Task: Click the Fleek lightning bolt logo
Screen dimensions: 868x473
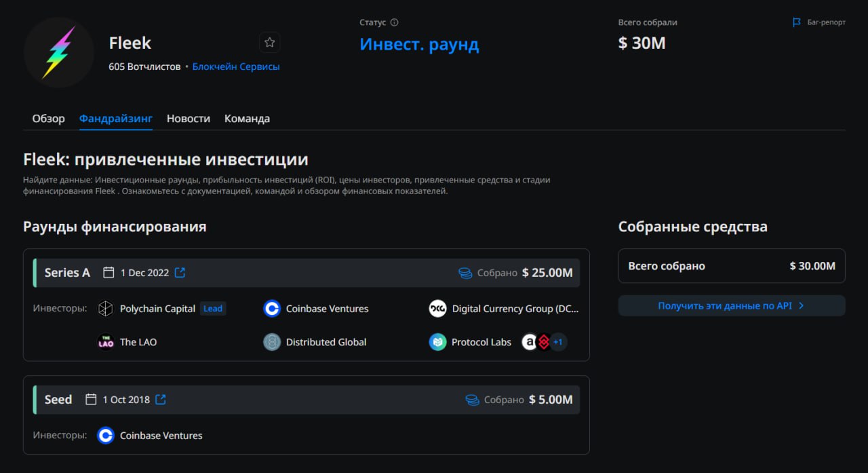Action: [x=59, y=52]
